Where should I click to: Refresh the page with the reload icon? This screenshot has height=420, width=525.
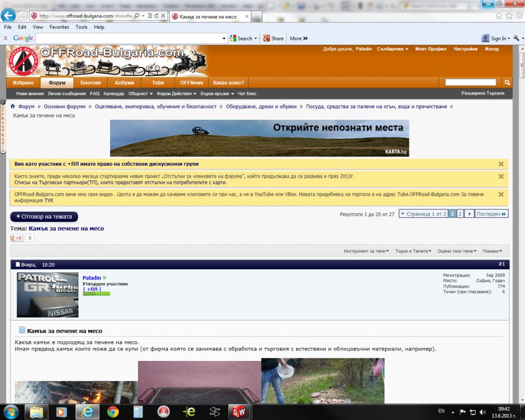tap(157, 16)
